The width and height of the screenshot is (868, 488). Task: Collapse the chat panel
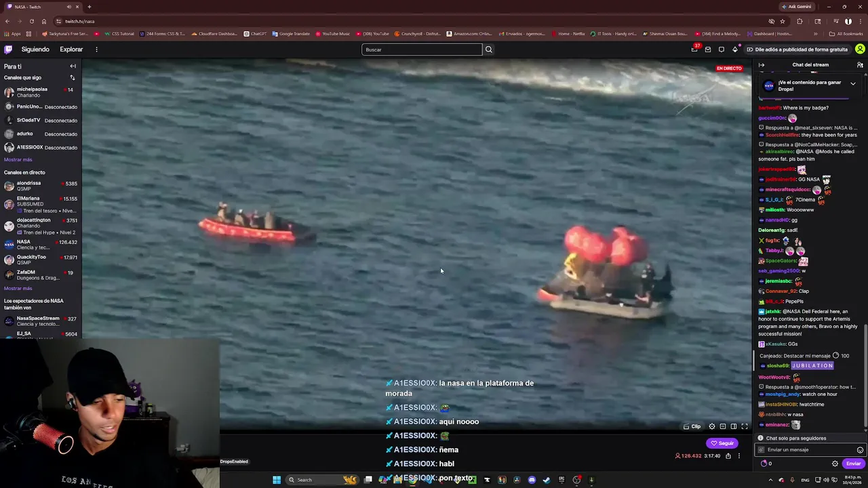pos(762,65)
